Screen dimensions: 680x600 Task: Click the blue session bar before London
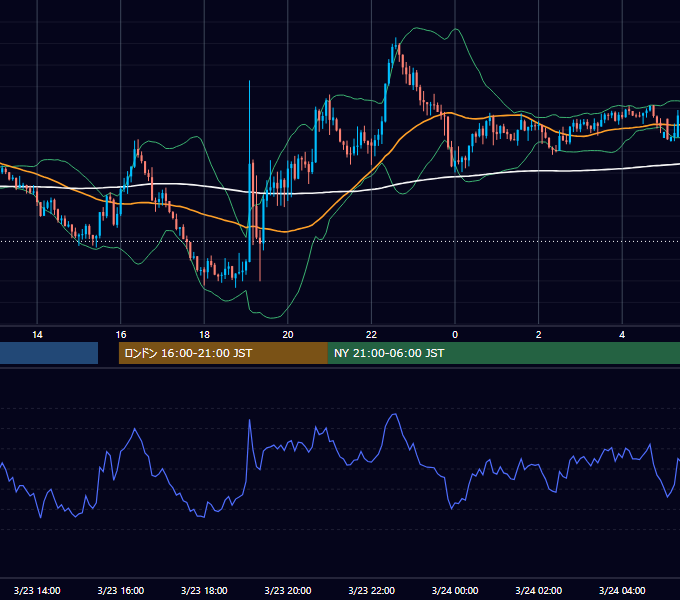49,353
